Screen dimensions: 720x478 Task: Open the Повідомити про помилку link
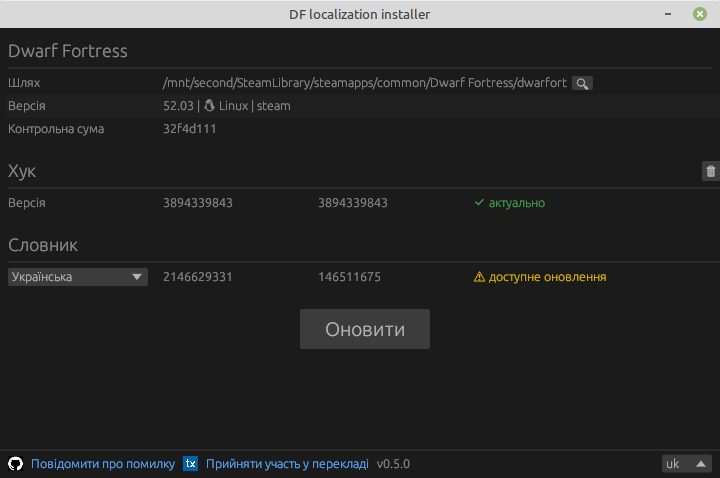pyautogui.click(x=103, y=464)
